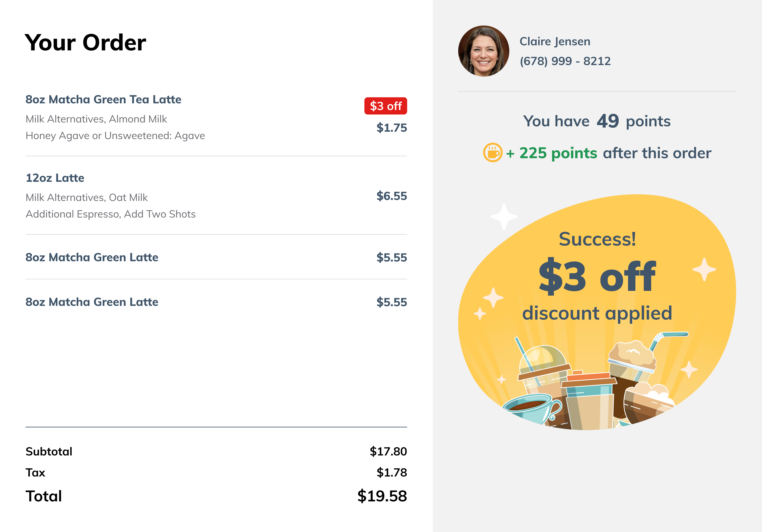Expand the Agave sweetener option
Image resolution: width=762 pixels, height=532 pixels.
click(x=115, y=135)
